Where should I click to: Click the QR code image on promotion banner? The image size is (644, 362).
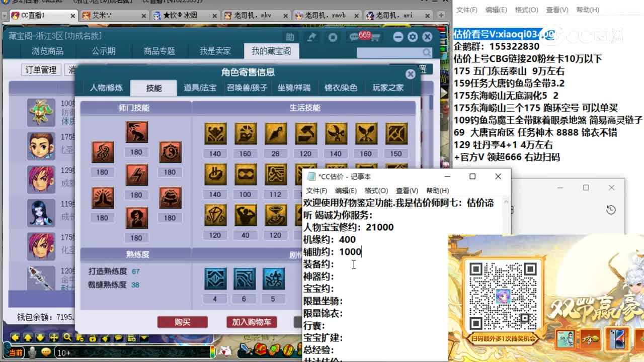(x=503, y=296)
